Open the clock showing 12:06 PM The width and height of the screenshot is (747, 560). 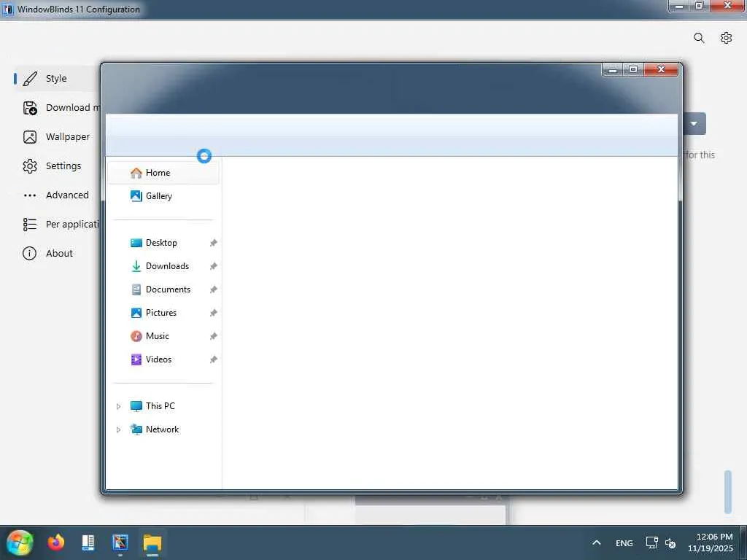[x=711, y=542]
